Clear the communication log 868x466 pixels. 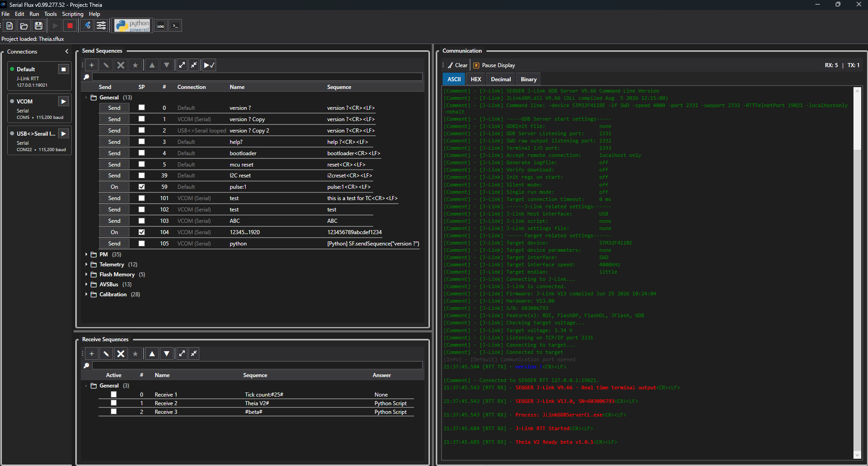coord(458,65)
